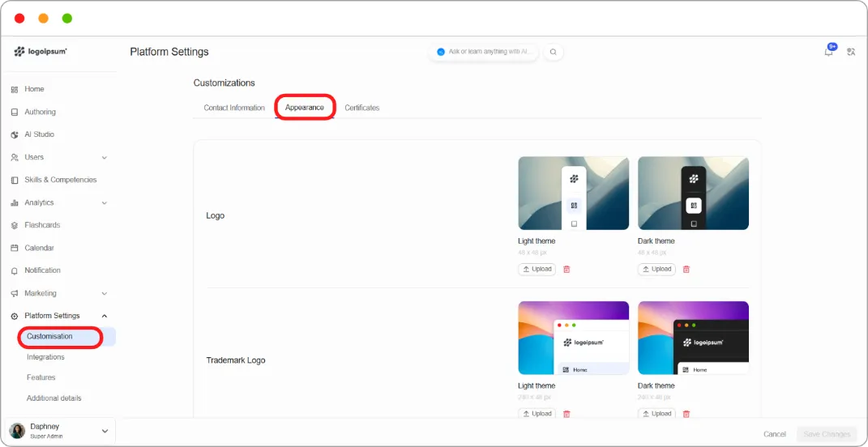Upload a Logo for Light theme
The width and height of the screenshot is (868, 447).
pyautogui.click(x=537, y=270)
